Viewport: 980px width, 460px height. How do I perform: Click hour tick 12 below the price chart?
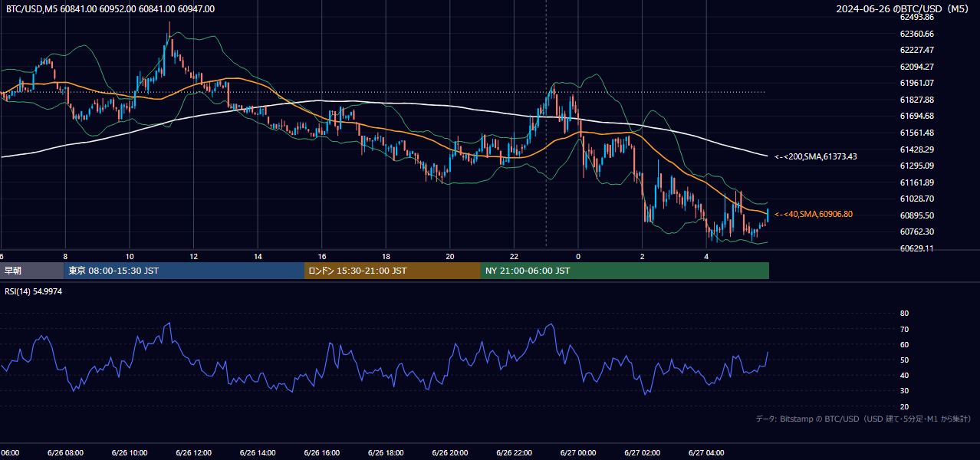[x=193, y=256]
